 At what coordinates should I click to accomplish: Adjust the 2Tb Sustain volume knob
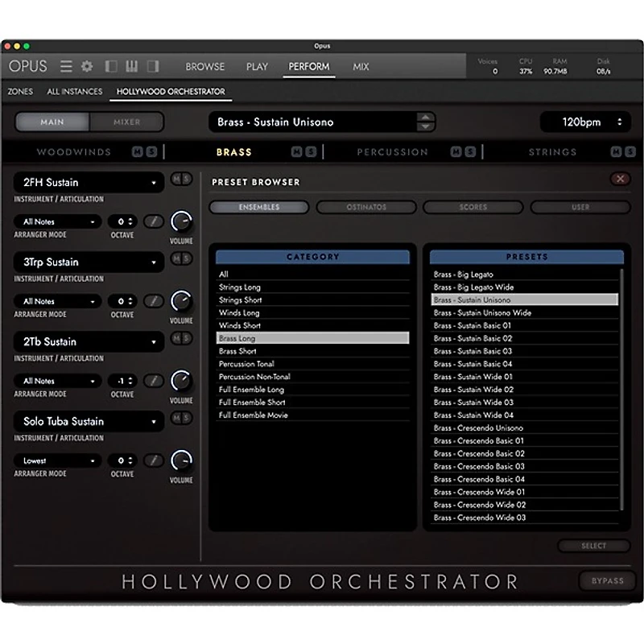180,382
